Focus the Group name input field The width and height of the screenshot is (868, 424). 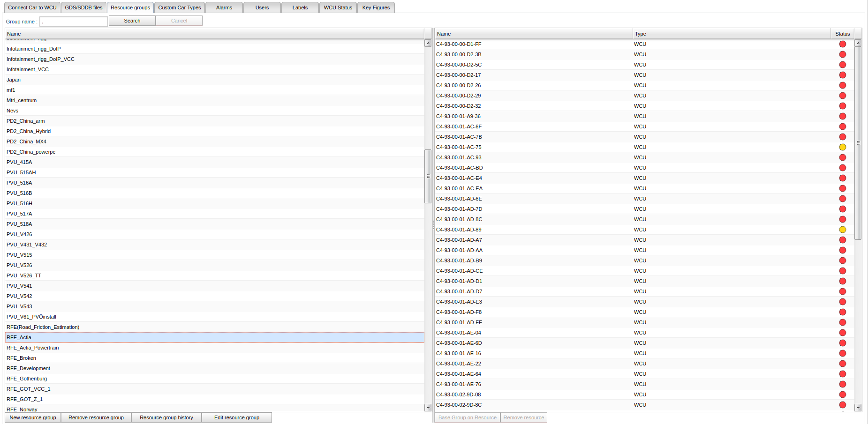pos(74,22)
